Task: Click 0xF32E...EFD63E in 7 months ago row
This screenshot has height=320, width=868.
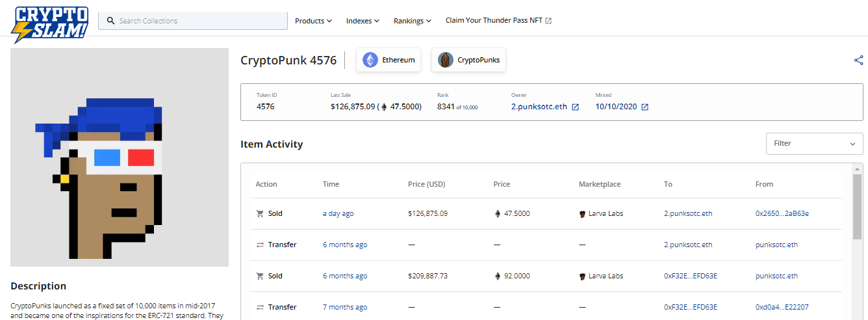Action: click(691, 307)
